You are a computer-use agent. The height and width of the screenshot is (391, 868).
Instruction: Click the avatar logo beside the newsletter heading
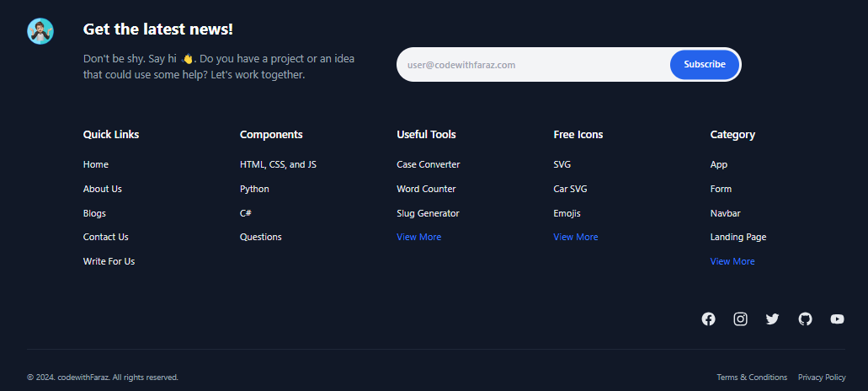pyautogui.click(x=40, y=31)
